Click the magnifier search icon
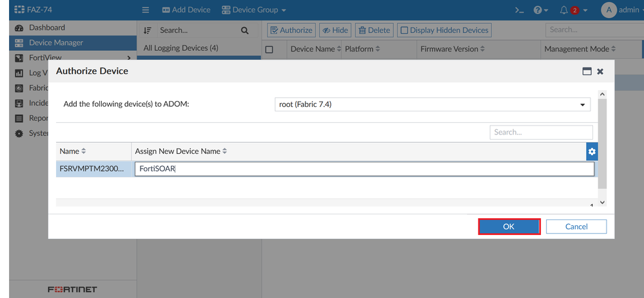 coord(245,30)
